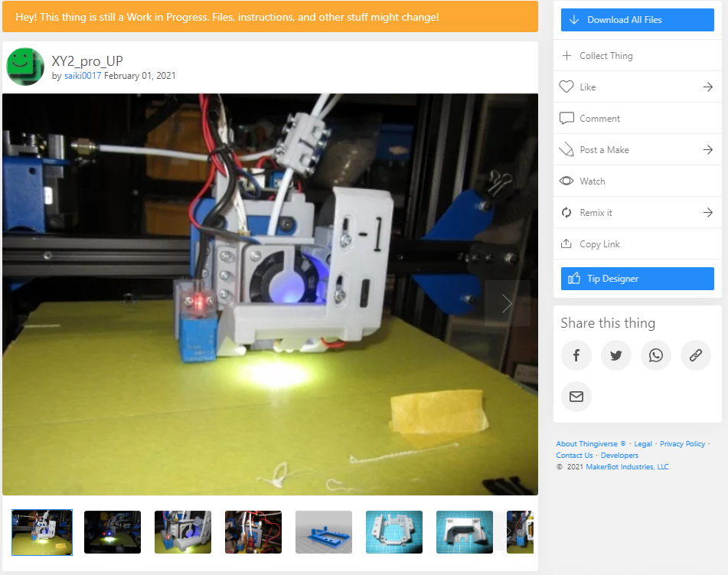Open the MakerBot Industries, LLC link
The image size is (728, 575).
[x=627, y=467]
